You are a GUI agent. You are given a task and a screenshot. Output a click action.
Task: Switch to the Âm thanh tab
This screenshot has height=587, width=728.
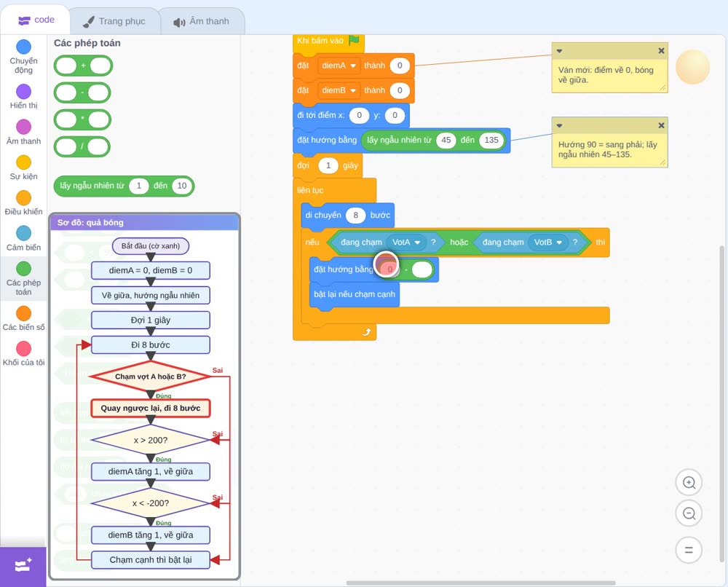click(202, 21)
